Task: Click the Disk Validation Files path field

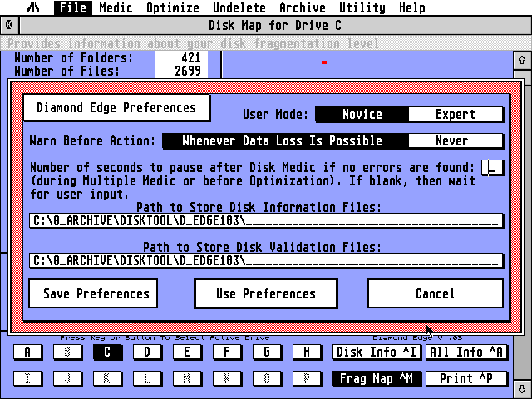Action: coord(266,260)
